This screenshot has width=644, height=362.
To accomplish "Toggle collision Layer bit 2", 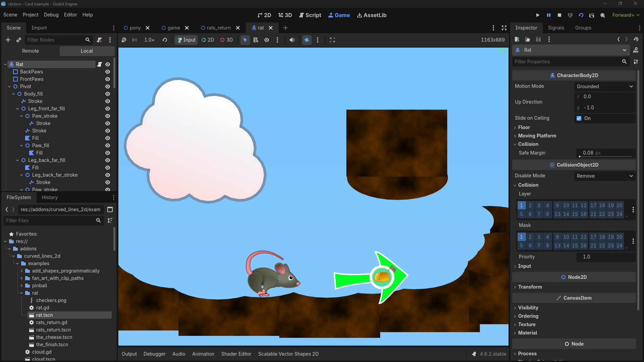I will [530, 205].
